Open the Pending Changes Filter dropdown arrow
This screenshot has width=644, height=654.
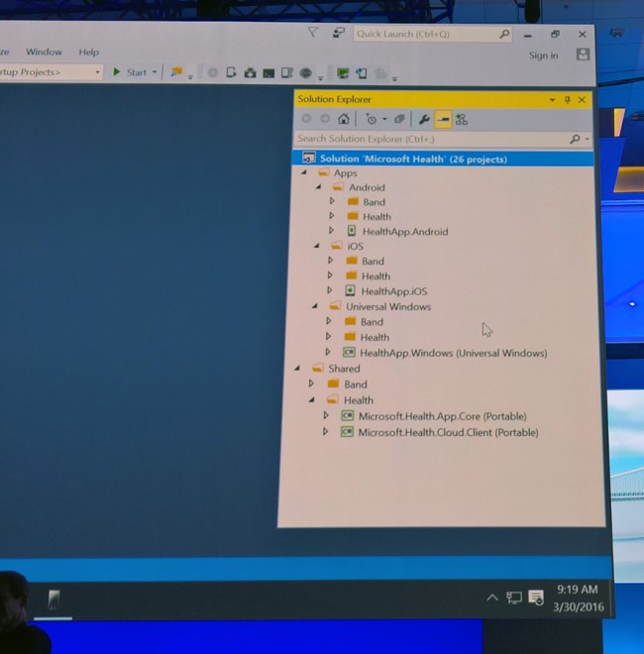(384, 119)
